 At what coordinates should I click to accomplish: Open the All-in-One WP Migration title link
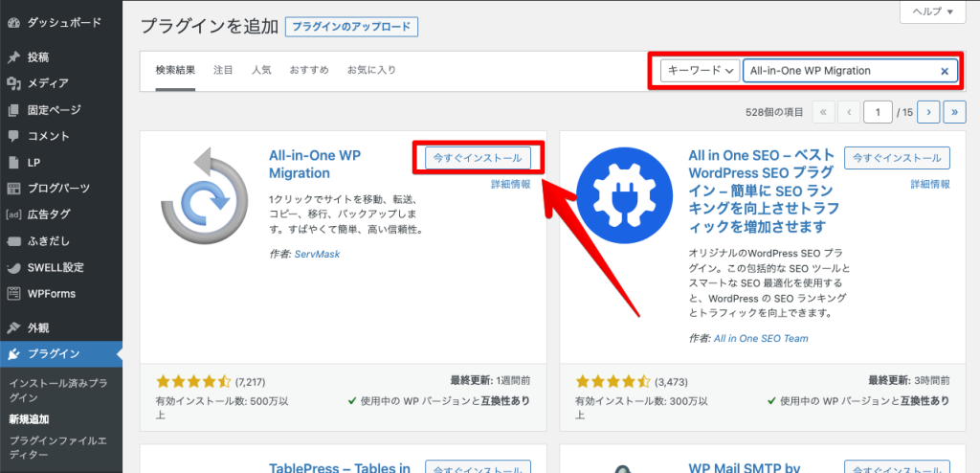coord(315,164)
